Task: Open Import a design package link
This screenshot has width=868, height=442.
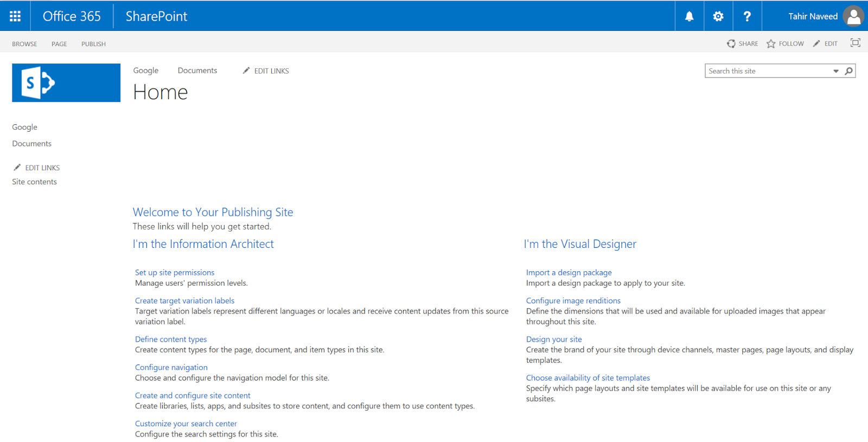Action: point(569,272)
